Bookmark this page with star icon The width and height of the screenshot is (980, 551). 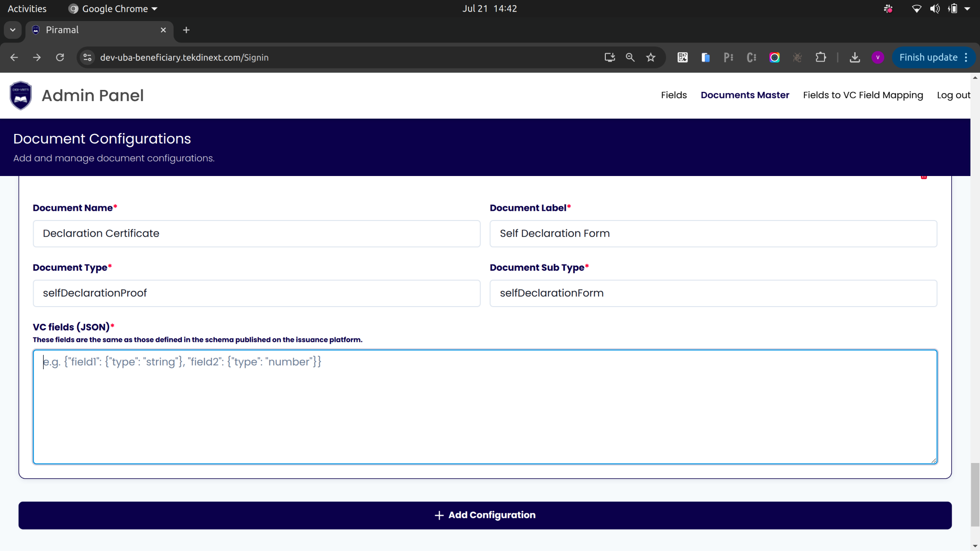[x=651, y=57]
